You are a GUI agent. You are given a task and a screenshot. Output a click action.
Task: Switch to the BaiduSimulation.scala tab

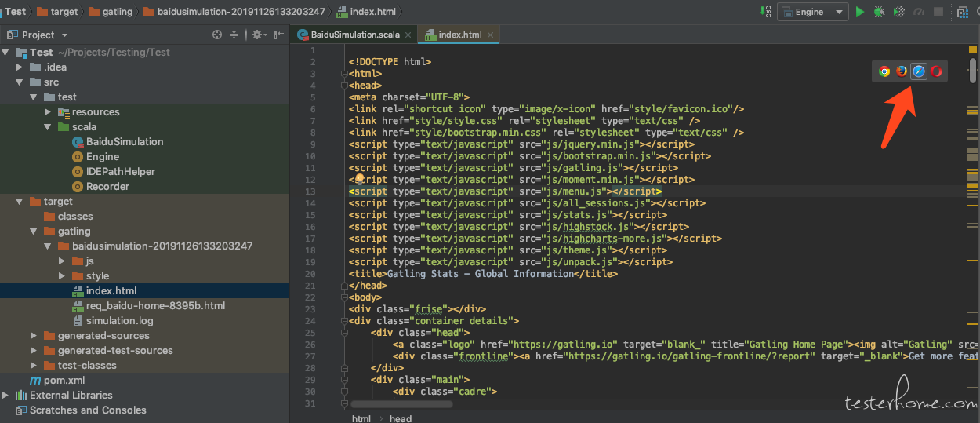tap(354, 35)
